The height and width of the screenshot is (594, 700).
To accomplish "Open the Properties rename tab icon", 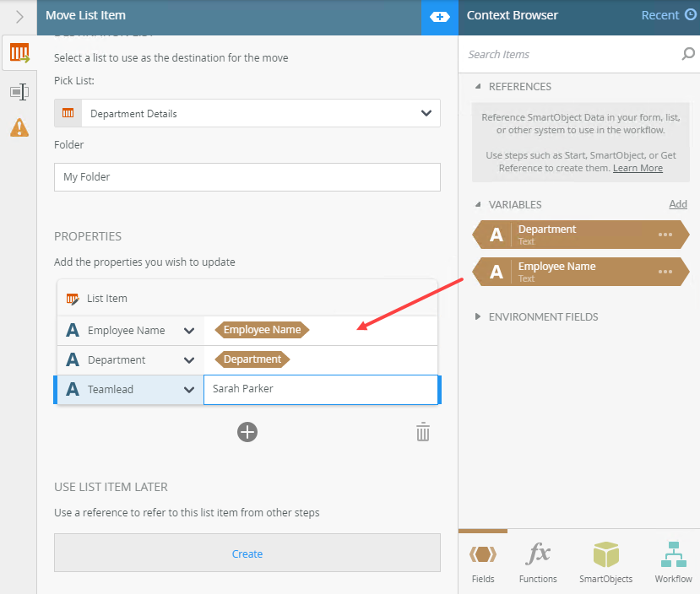I will (19, 91).
